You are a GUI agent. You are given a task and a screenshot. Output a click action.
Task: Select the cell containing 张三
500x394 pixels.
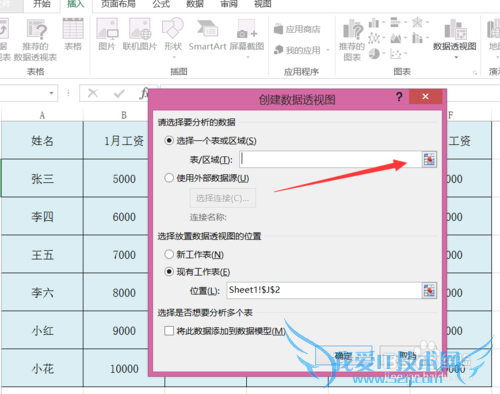[42, 178]
